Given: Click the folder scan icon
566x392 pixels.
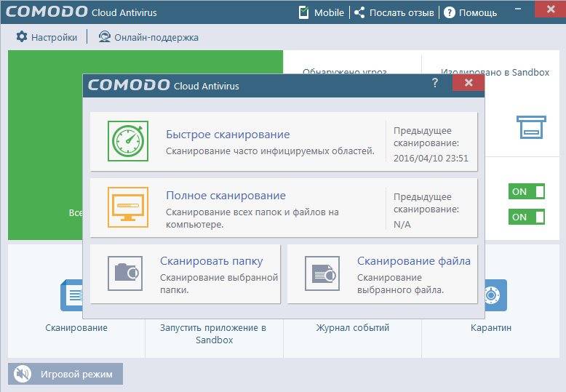Looking at the screenshot, I should click(125, 273).
